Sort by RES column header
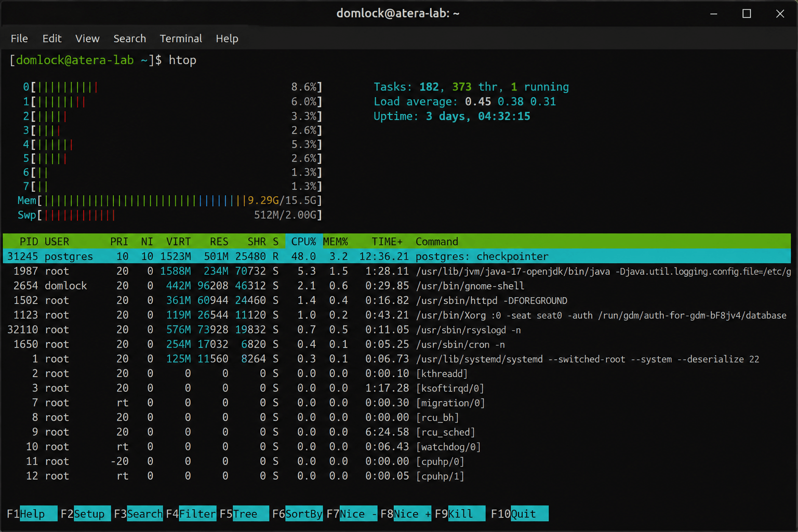 point(219,242)
